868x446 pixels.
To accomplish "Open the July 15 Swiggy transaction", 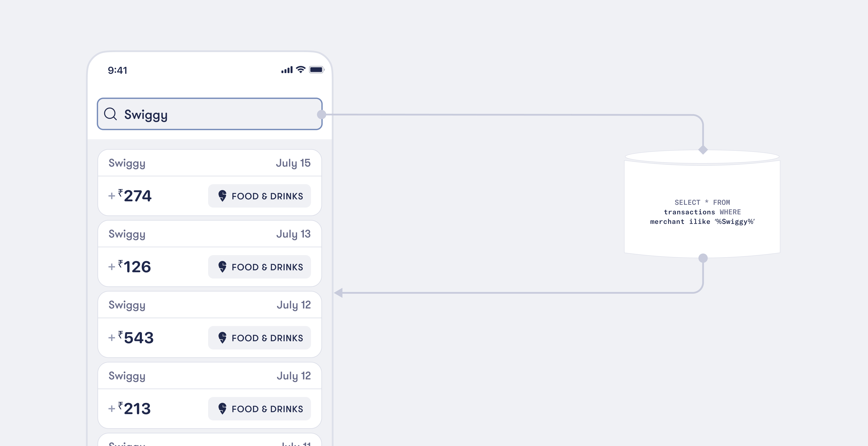I will (x=210, y=183).
